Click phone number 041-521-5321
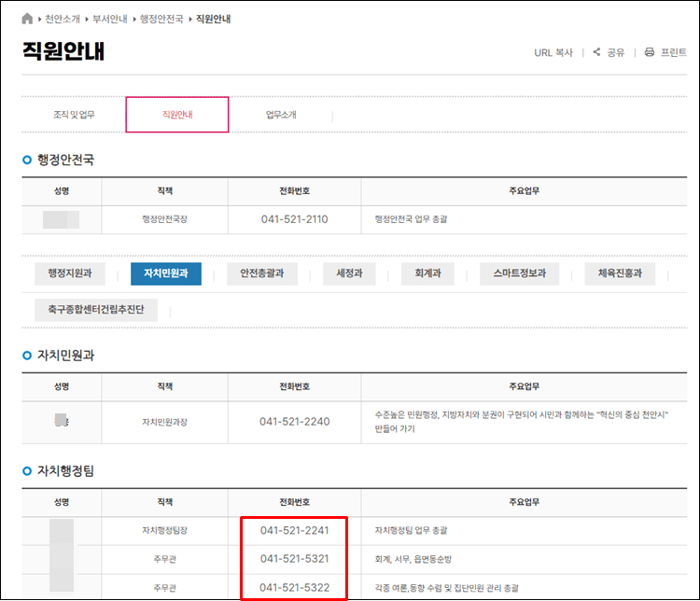This screenshot has width=700, height=601. [295, 559]
